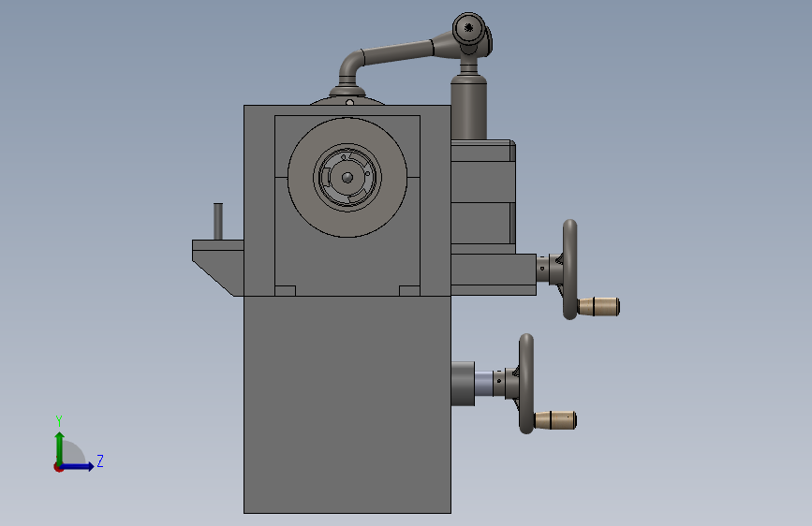Select the stepped block on the right side

[x=482, y=197]
